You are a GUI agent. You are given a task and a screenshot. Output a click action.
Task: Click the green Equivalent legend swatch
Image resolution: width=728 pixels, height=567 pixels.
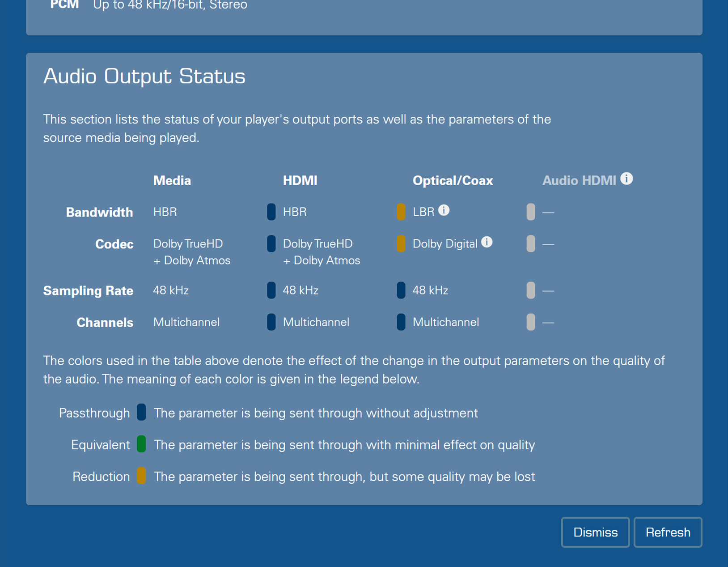point(141,444)
